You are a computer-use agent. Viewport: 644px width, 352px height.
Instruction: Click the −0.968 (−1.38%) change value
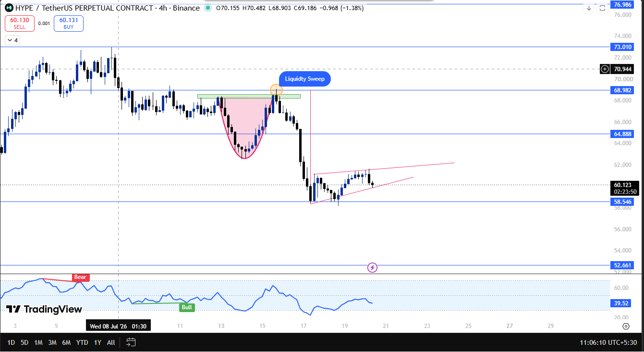[x=341, y=8]
